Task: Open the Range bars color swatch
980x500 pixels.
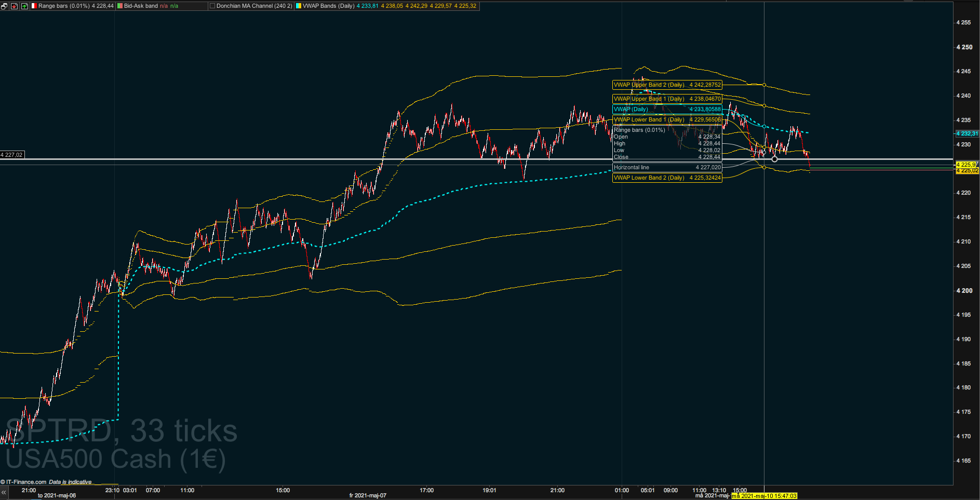Action: point(34,6)
